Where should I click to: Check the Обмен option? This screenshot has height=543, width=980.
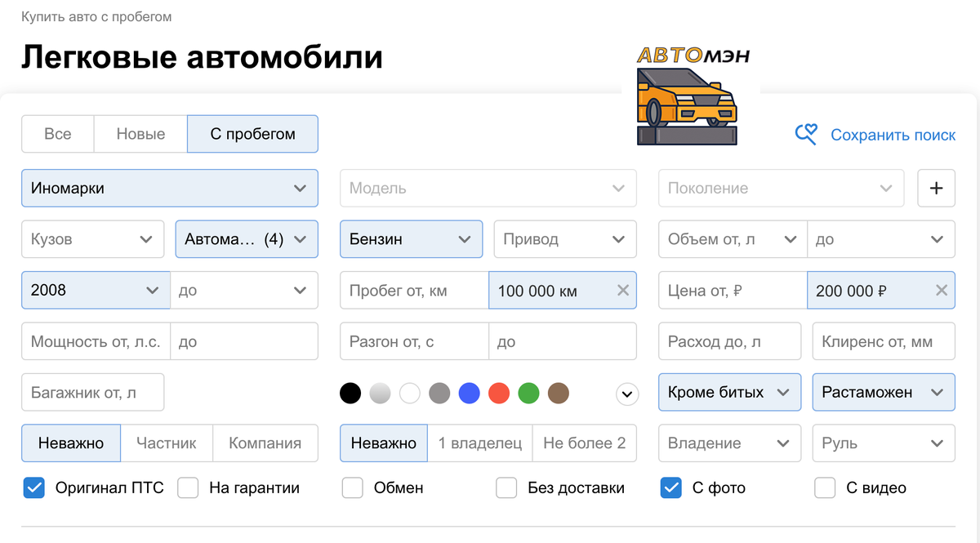coord(353,487)
